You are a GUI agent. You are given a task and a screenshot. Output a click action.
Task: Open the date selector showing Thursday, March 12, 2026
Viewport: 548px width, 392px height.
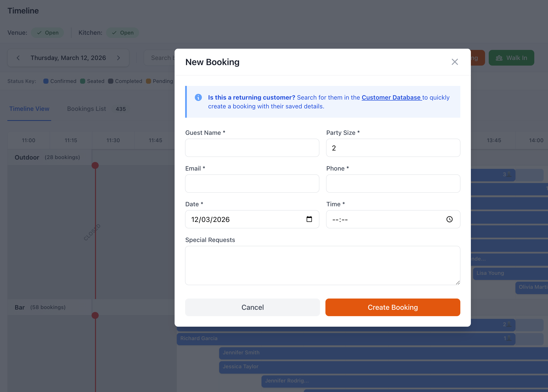pos(68,58)
